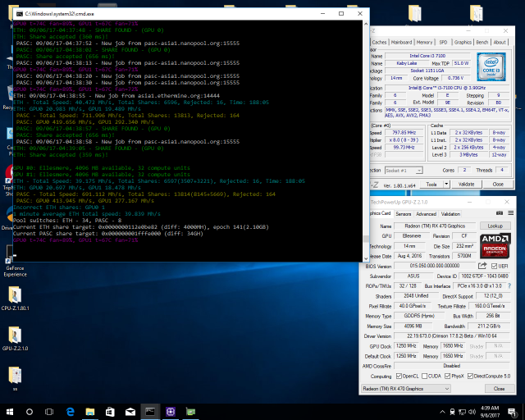Open the GPU-Z.2.1.0 desktop folder
This screenshot has height=420, width=525.
[x=14, y=336]
